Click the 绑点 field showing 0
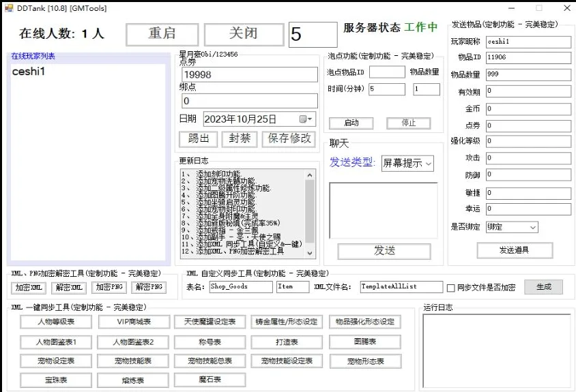Image resolution: width=576 pixels, height=392 pixels. click(249, 101)
